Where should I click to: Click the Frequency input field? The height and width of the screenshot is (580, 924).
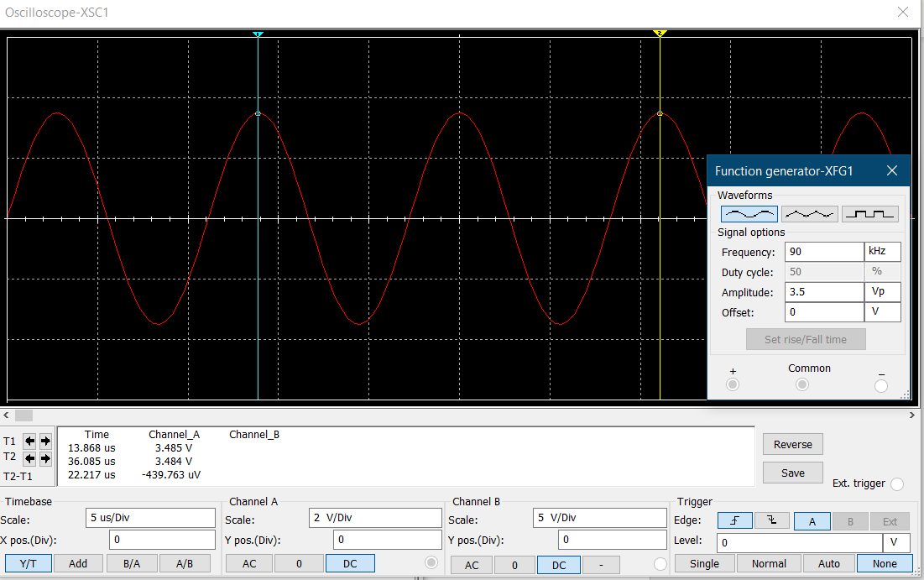[823, 251]
